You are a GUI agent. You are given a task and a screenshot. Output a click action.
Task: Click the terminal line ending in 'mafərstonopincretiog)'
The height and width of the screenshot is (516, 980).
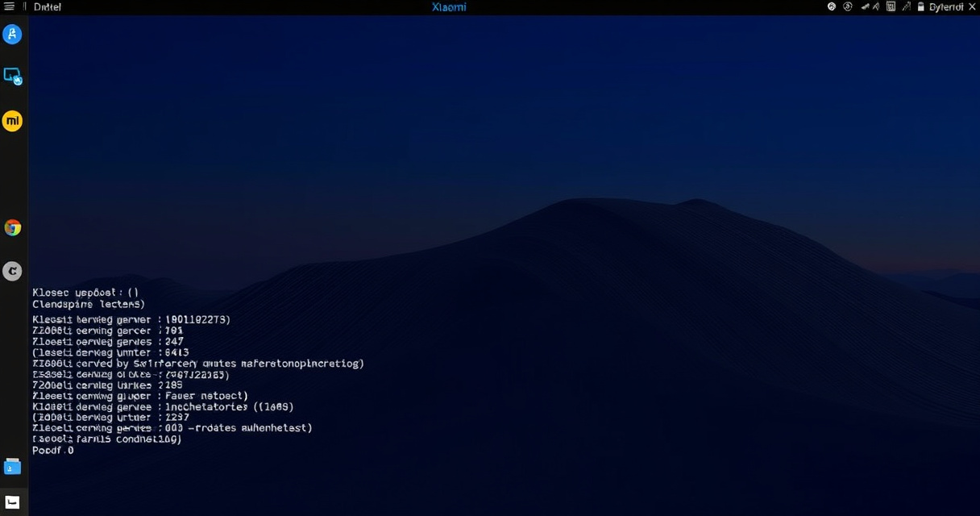point(197,364)
